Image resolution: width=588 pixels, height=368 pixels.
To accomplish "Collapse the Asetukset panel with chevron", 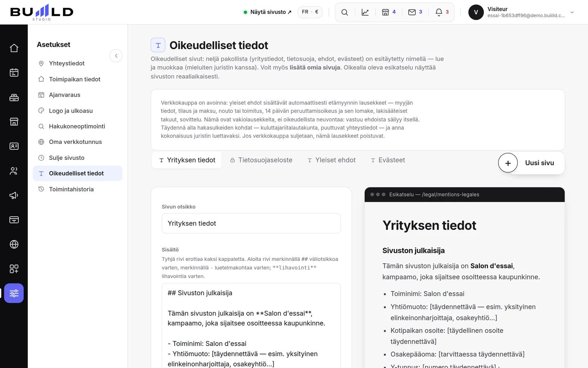I will pos(116,56).
